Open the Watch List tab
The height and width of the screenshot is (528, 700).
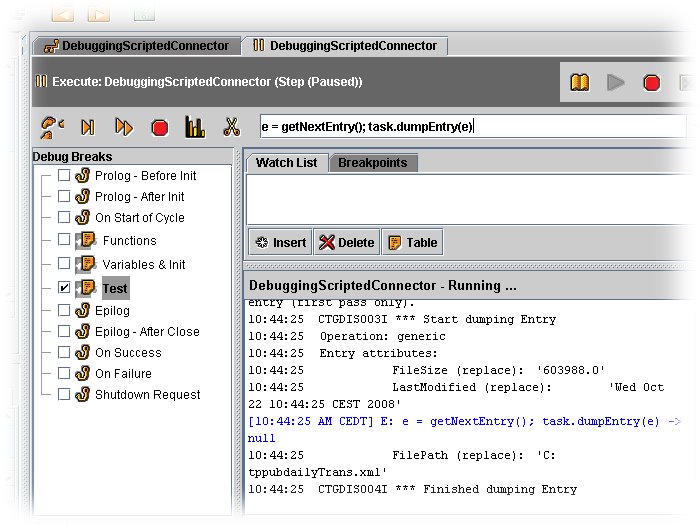(x=287, y=163)
